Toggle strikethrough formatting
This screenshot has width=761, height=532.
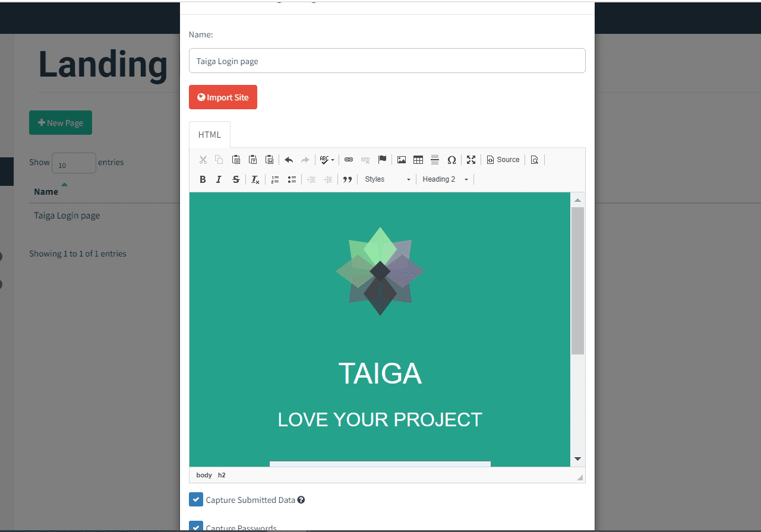[x=236, y=179]
